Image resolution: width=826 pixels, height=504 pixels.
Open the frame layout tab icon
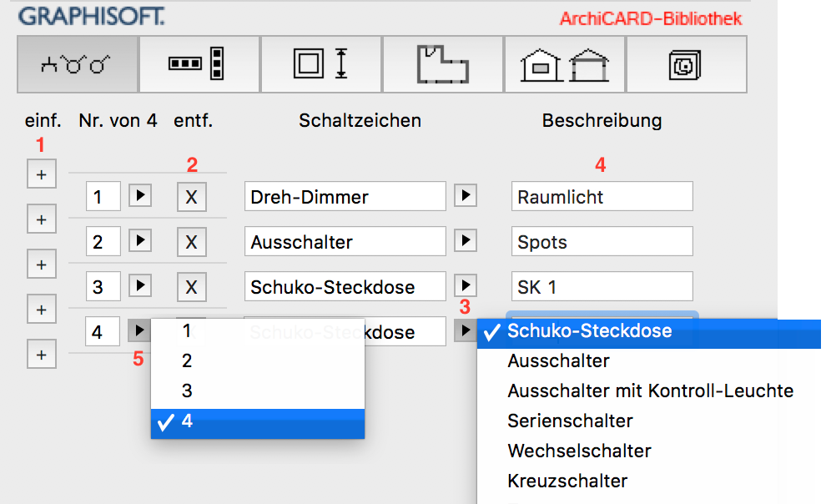199,64
